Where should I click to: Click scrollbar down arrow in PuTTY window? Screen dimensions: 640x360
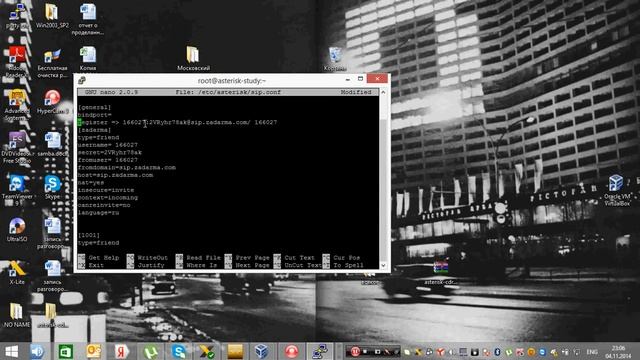tap(383, 265)
